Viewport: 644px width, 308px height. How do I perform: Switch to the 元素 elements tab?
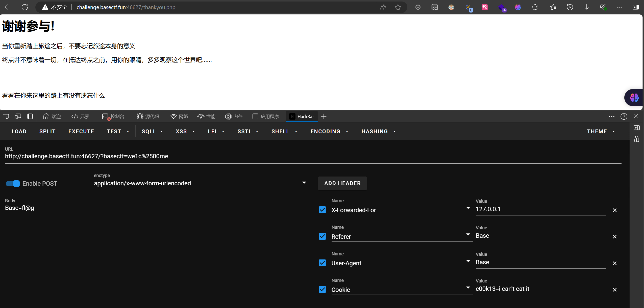pyautogui.click(x=81, y=116)
